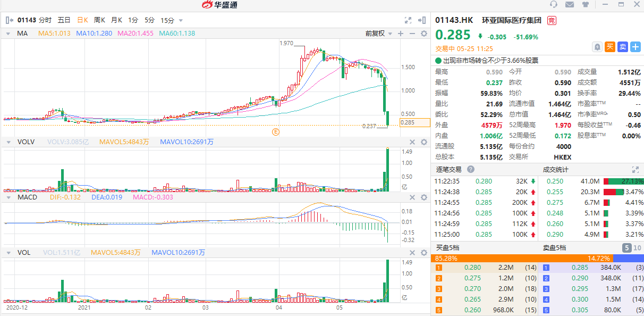Open MA chart settings gear icon
Screen dimensions: 644x316
tap(423, 34)
